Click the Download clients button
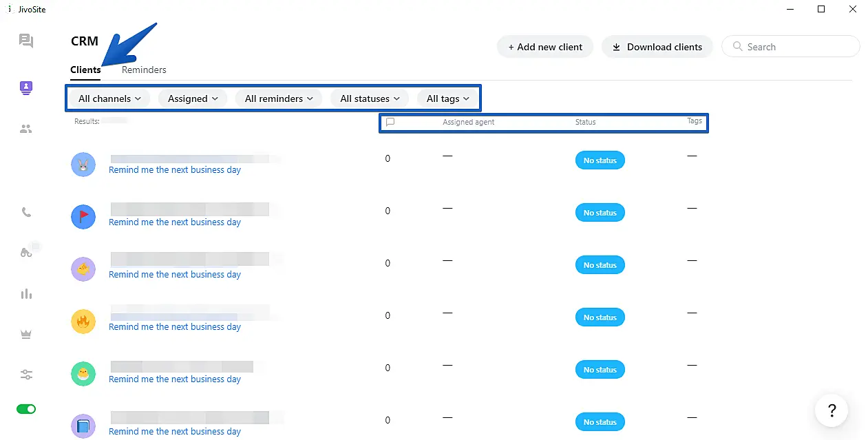868x440 pixels. [x=657, y=47]
